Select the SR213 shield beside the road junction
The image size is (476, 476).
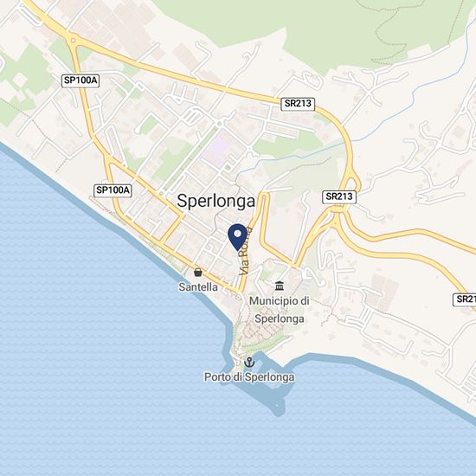point(339,196)
